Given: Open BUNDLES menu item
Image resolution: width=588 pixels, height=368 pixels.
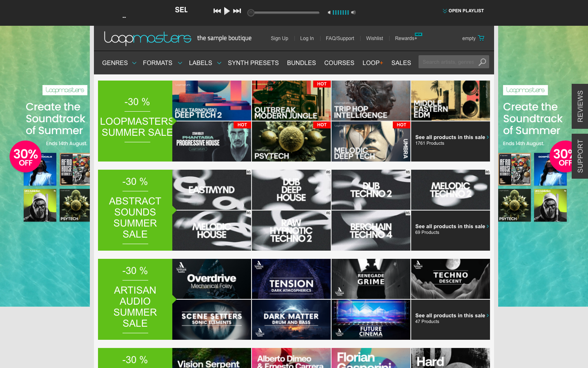Looking at the screenshot, I should click(x=301, y=63).
